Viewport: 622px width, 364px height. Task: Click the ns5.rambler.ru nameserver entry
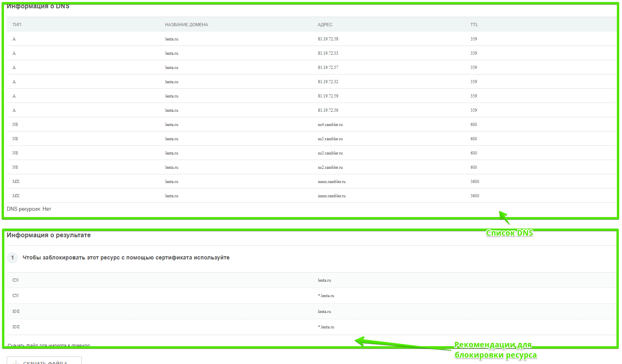pyautogui.click(x=330, y=139)
